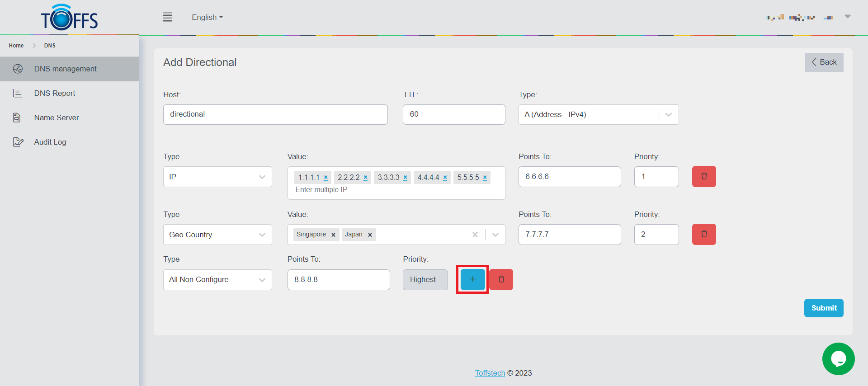
Task: Open DNS Report in the sidebar
Action: point(55,93)
